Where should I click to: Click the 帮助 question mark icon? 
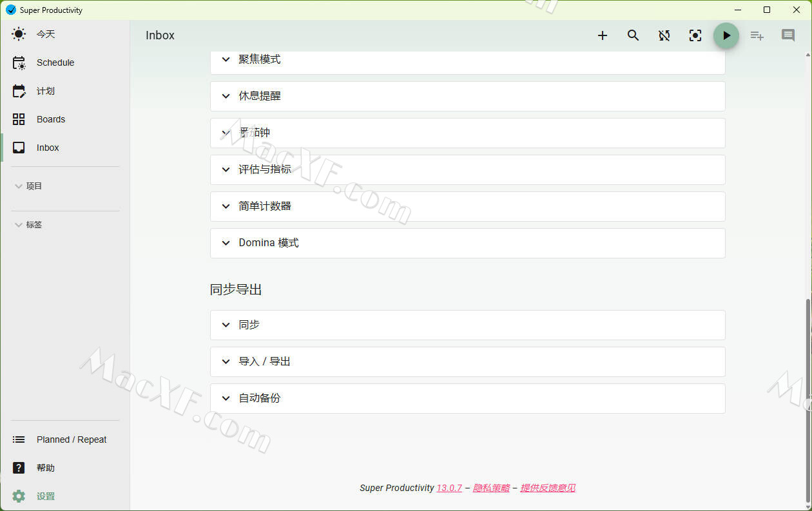pyautogui.click(x=19, y=468)
